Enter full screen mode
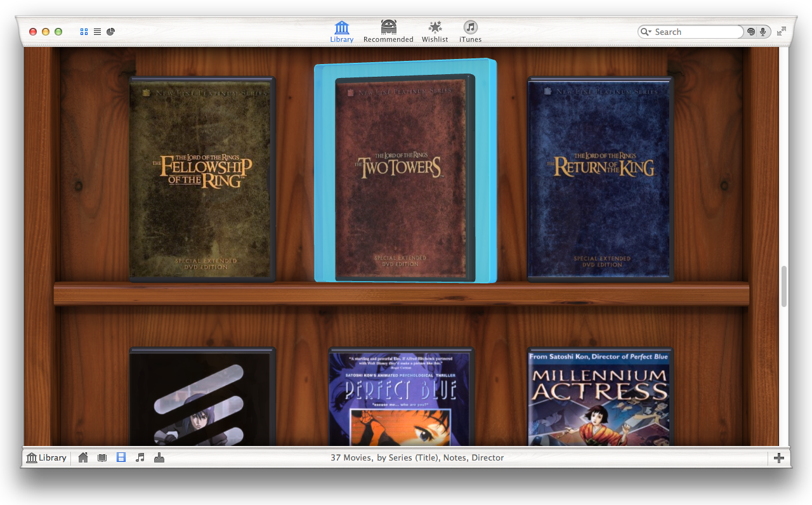Image resolution: width=812 pixels, height=505 pixels. click(782, 31)
